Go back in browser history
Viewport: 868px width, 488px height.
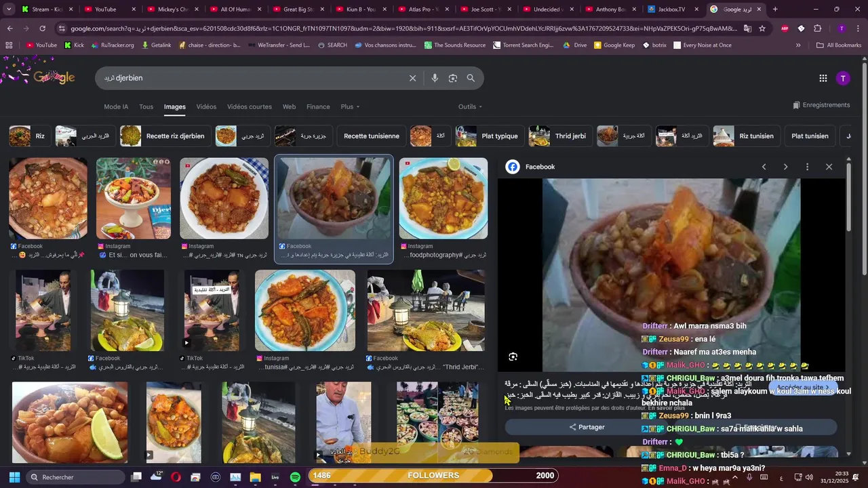point(9,28)
